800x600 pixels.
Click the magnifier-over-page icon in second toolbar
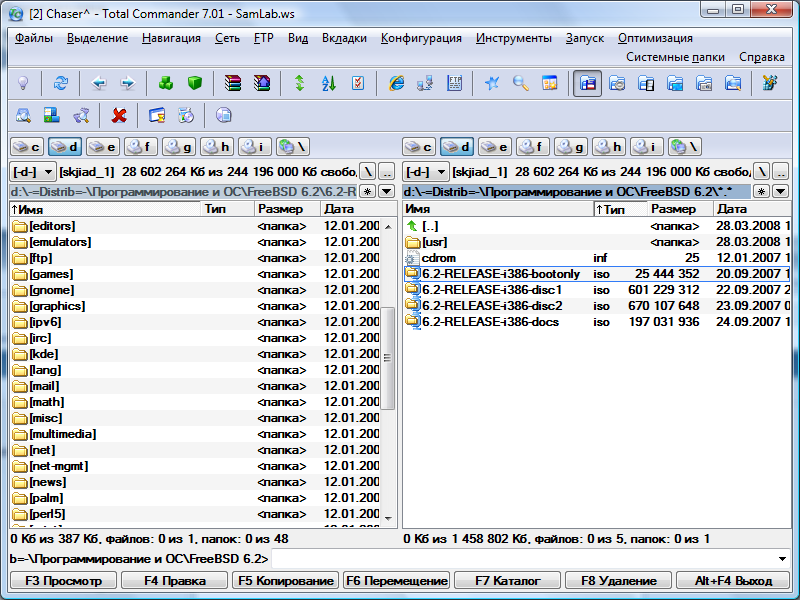pyautogui.click(x=23, y=115)
